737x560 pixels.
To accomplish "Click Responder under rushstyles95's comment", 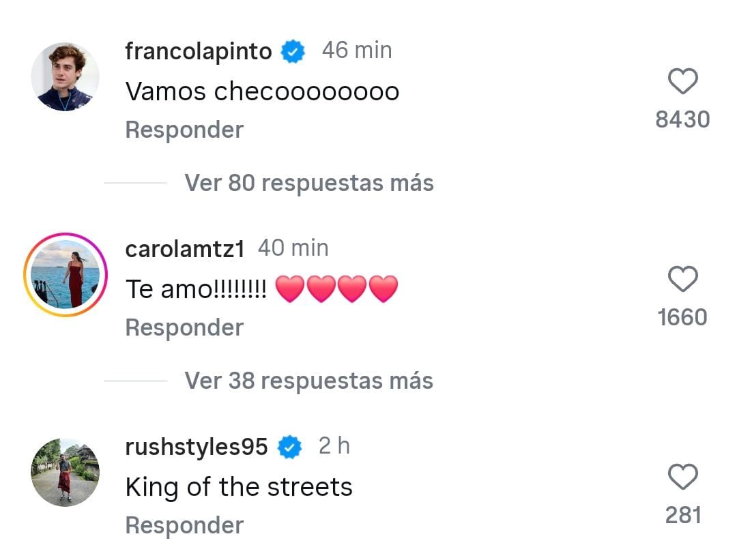I will coord(184,525).
